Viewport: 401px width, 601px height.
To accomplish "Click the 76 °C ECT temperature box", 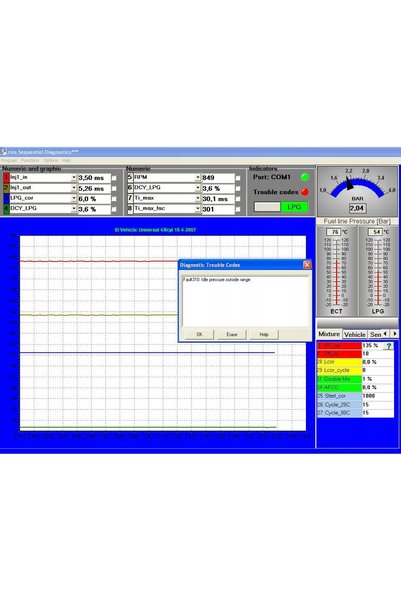I will pos(333,232).
